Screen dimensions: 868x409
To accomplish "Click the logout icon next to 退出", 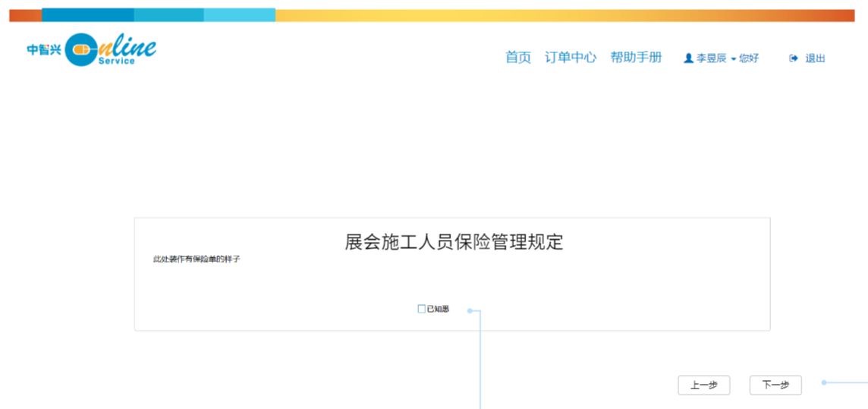I will point(794,58).
